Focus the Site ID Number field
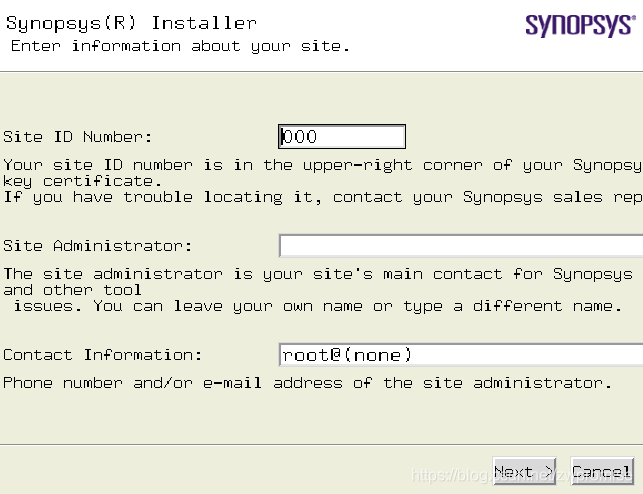 [342, 137]
